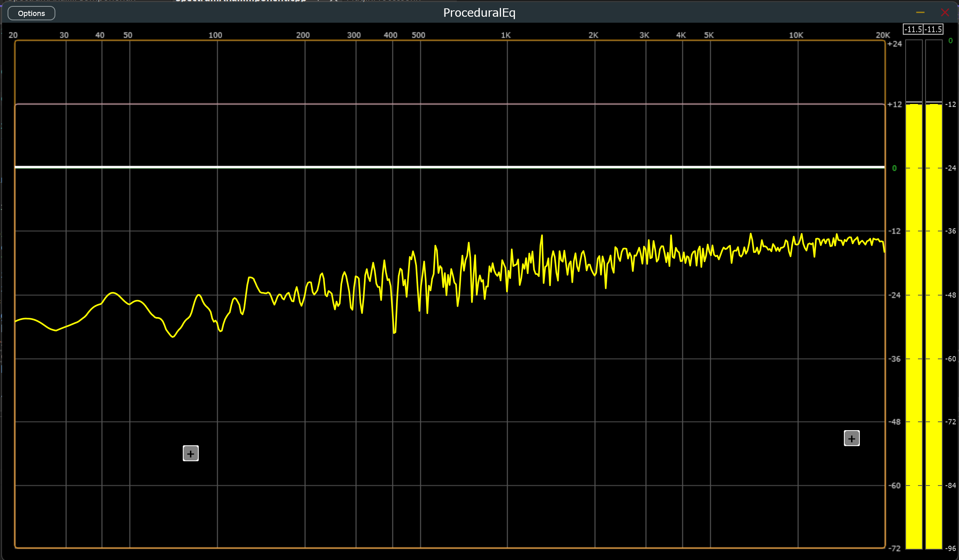Click the -96 label on meter scale
The width and height of the screenshot is (959, 560).
(951, 548)
